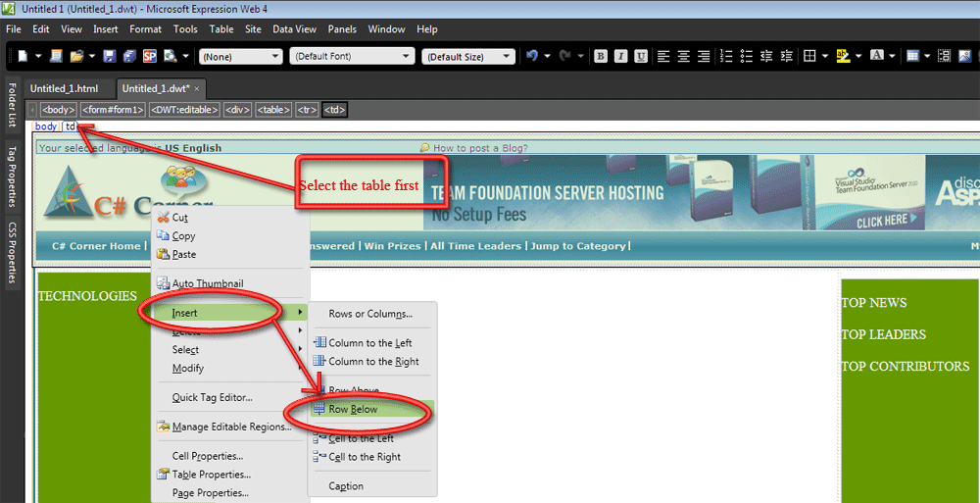
Task: Click the Borders icon
Action: tap(810, 56)
